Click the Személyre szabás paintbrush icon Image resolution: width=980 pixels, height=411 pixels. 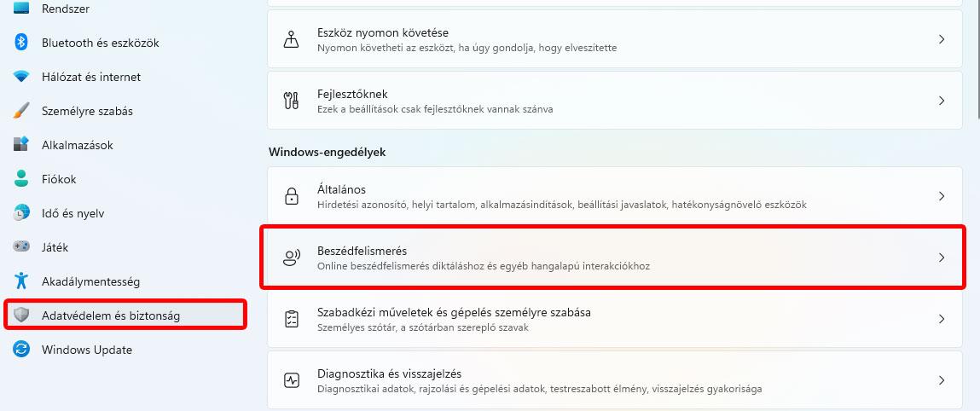point(22,111)
